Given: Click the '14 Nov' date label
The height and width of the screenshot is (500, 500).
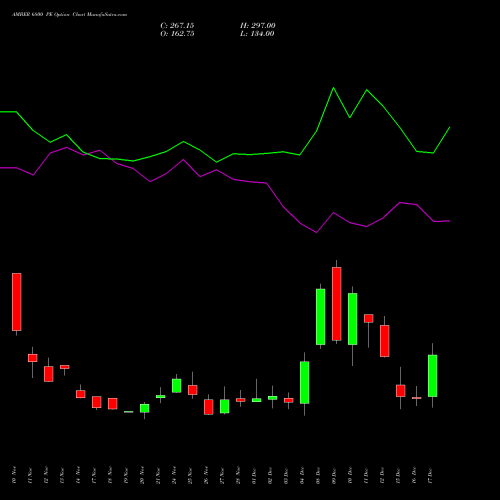Looking at the screenshot, I should (78, 475).
